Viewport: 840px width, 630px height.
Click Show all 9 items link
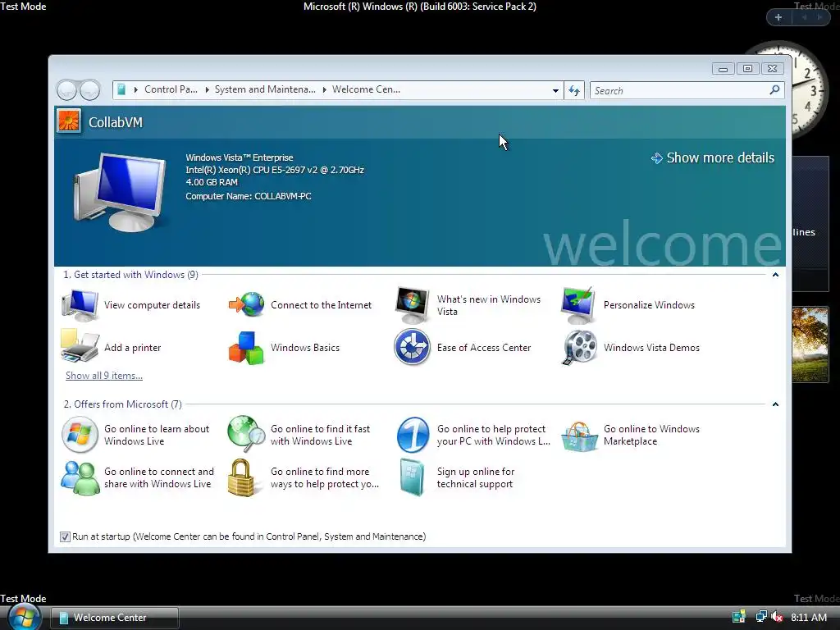click(x=104, y=376)
